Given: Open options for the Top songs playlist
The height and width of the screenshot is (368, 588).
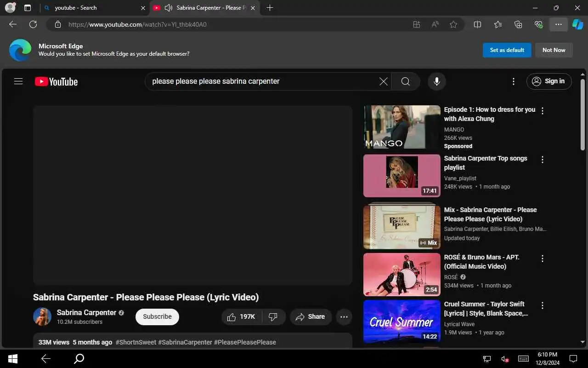Looking at the screenshot, I should pyautogui.click(x=543, y=160).
